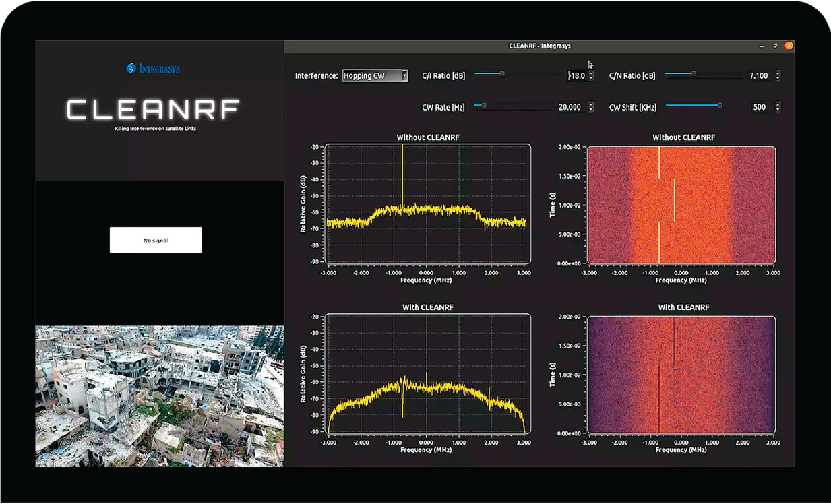Screen dimensions: 831x504
Task: Minimize the CLEANRF window
Action: click(762, 46)
